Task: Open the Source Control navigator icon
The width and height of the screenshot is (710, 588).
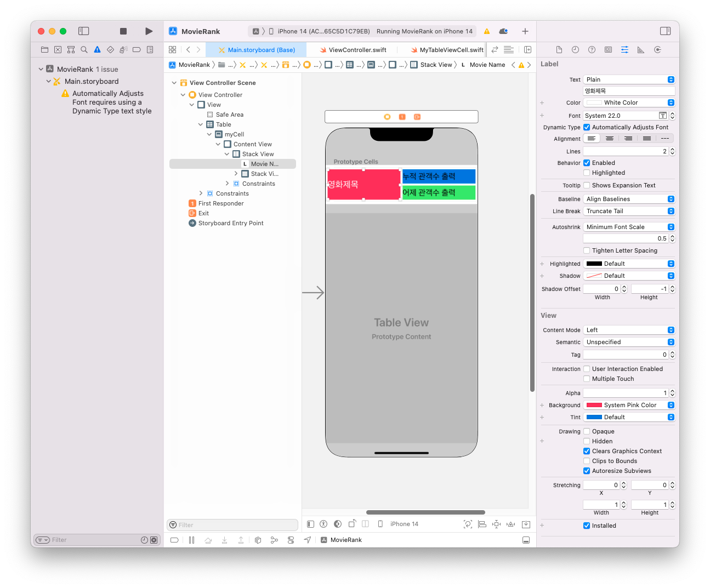Action: pyautogui.click(x=58, y=49)
